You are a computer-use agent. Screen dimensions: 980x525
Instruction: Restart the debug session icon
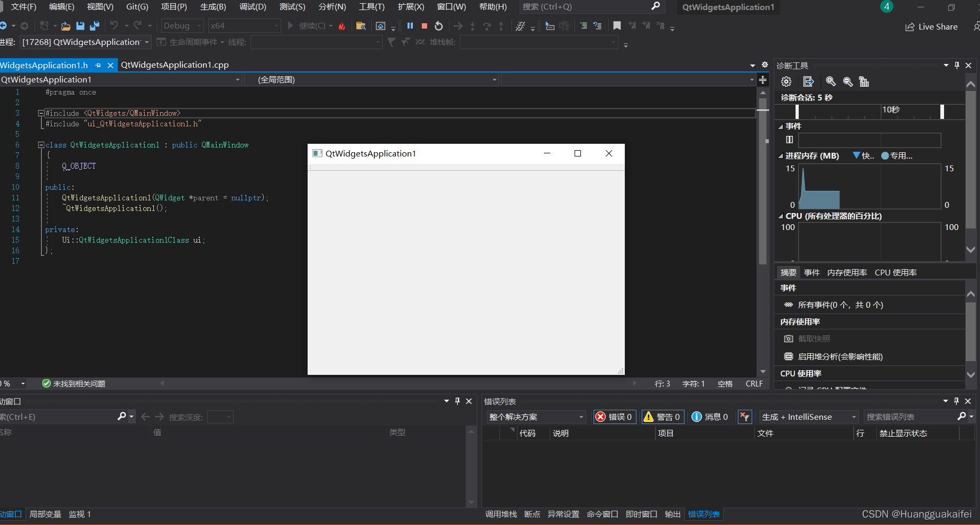coord(438,25)
